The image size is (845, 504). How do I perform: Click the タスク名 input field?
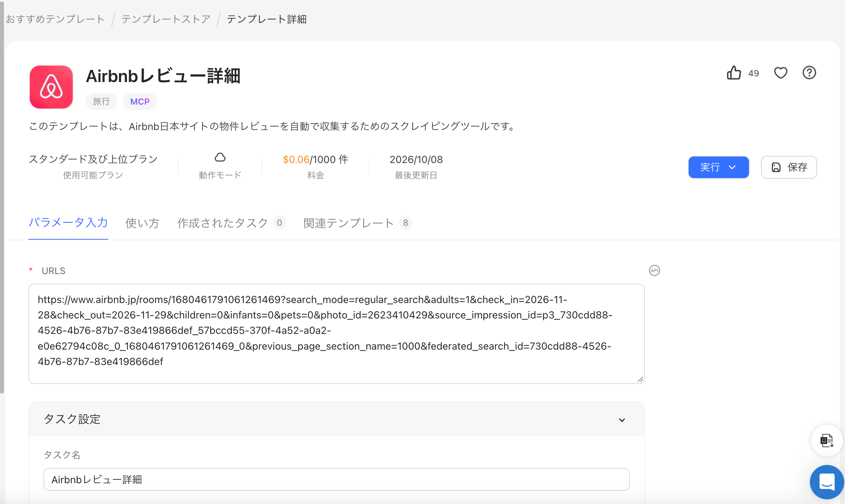(337, 479)
